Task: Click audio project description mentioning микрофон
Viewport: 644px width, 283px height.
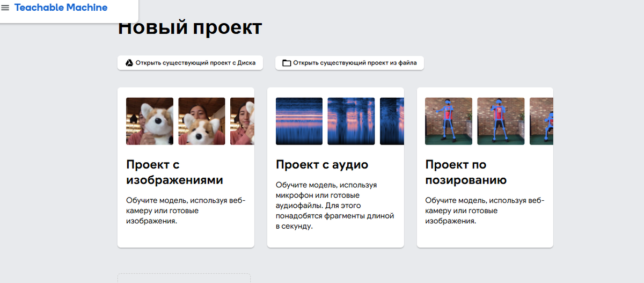Action: click(335, 205)
